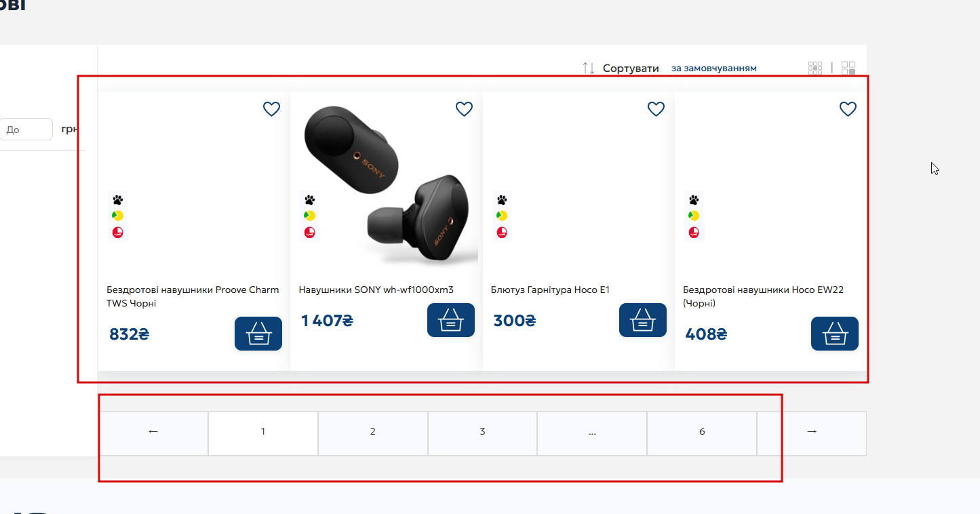Jump to last page 6
Viewport: 980px width, 514px height.
point(702,433)
